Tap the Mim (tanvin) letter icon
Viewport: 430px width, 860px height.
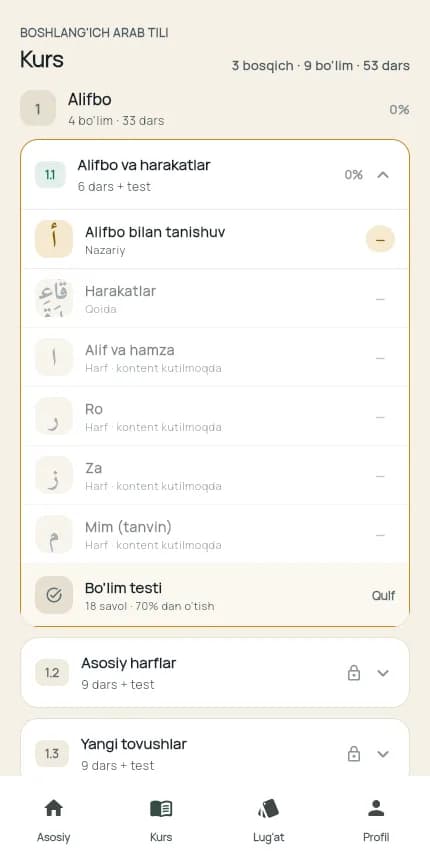click(54, 534)
